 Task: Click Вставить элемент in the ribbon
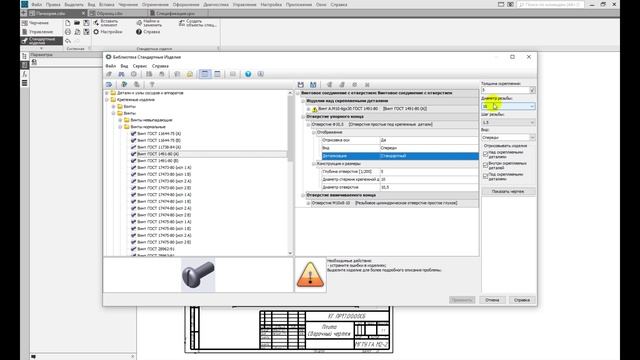point(106,23)
